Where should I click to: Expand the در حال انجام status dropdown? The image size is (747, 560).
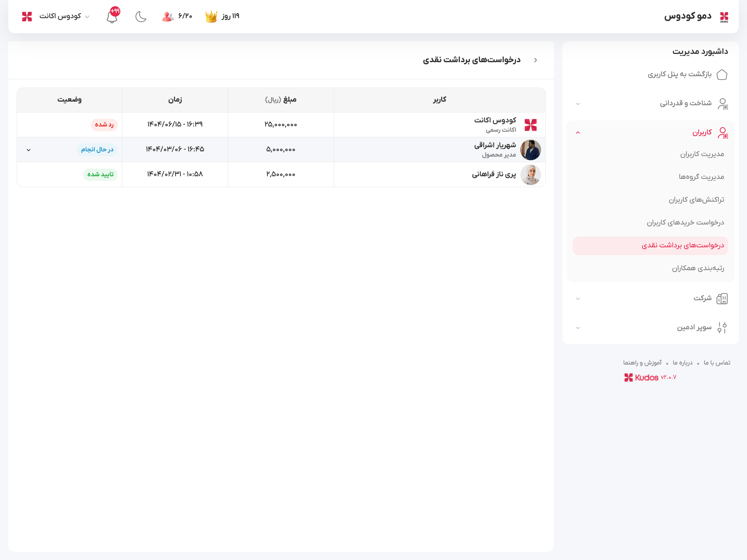pyautogui.click(x=29, y=150)
